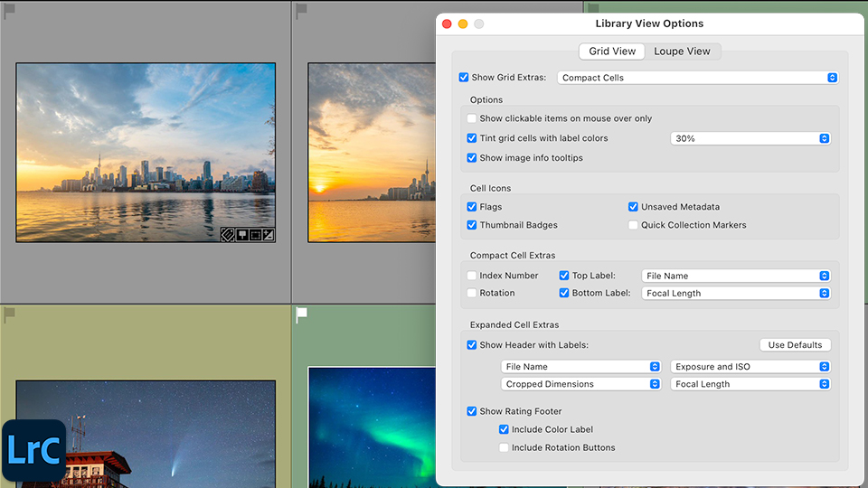This screenshot has width=868, height=488.
Task: Click the crop badge on skyline thumbnail
Action: pyautogui.click(x=255, y=235)
